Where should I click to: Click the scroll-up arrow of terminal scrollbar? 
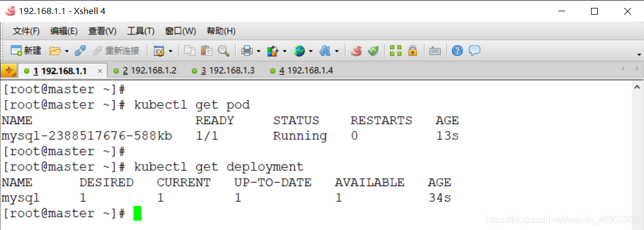[x=637, y=87]
